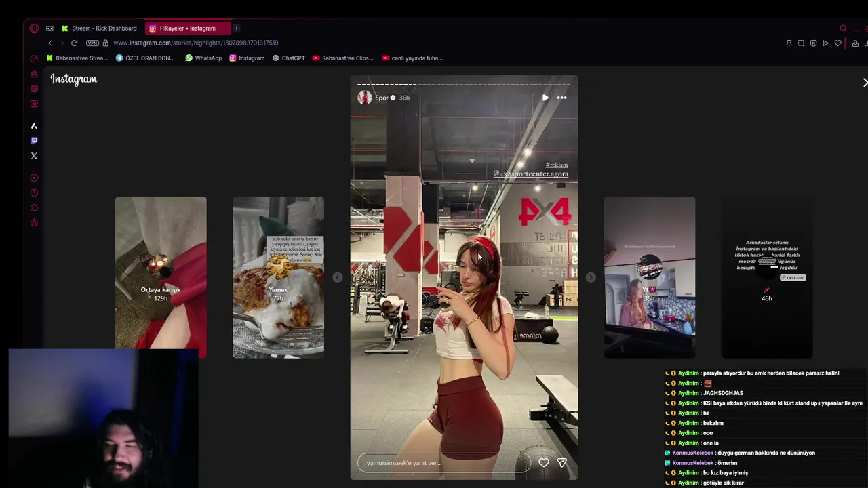
Task: Click the #reklam hashtag
Action: click(556, 165)
